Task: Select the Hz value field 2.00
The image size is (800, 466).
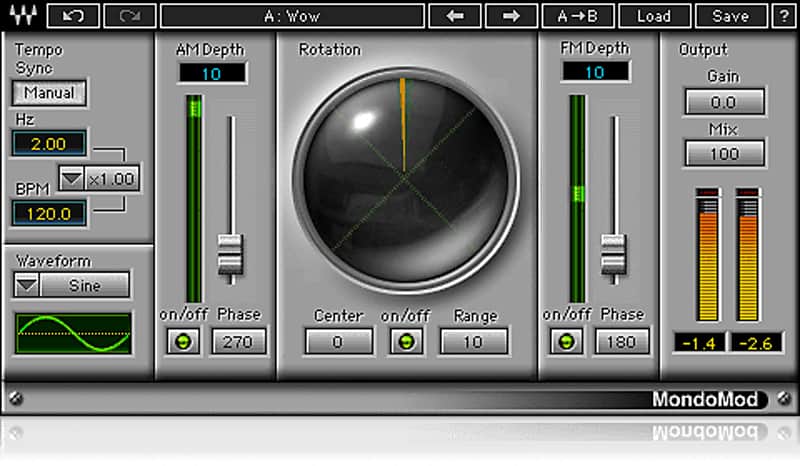Action: pos(48,143)
